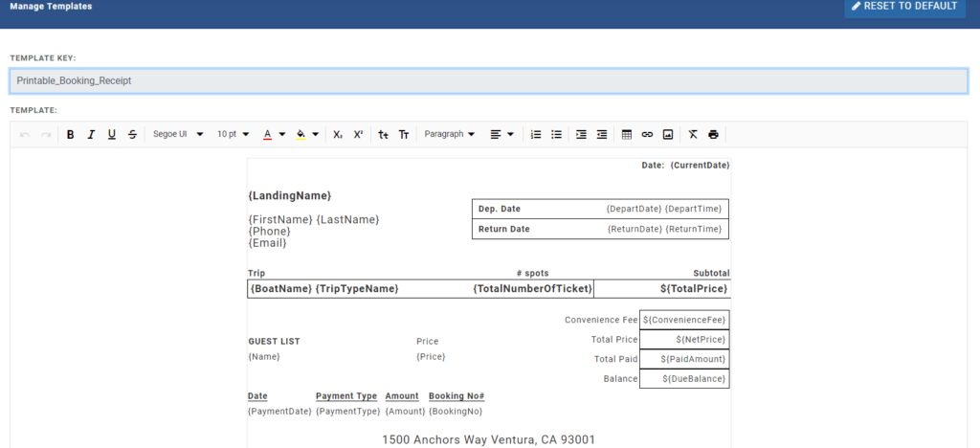Open the 10 pt font size dropdown
Screen dimensions: 980x448
[234, 134]
